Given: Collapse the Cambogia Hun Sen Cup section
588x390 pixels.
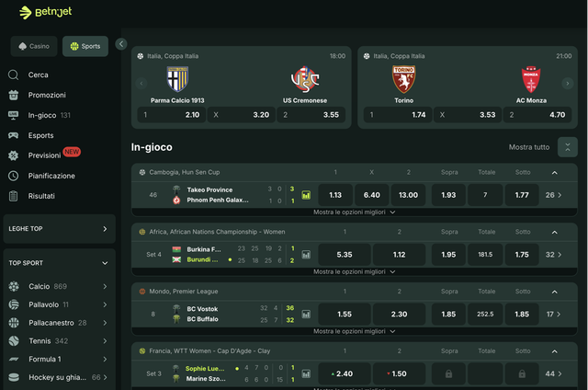Looking at the screenshot, I should click(555, 173).
